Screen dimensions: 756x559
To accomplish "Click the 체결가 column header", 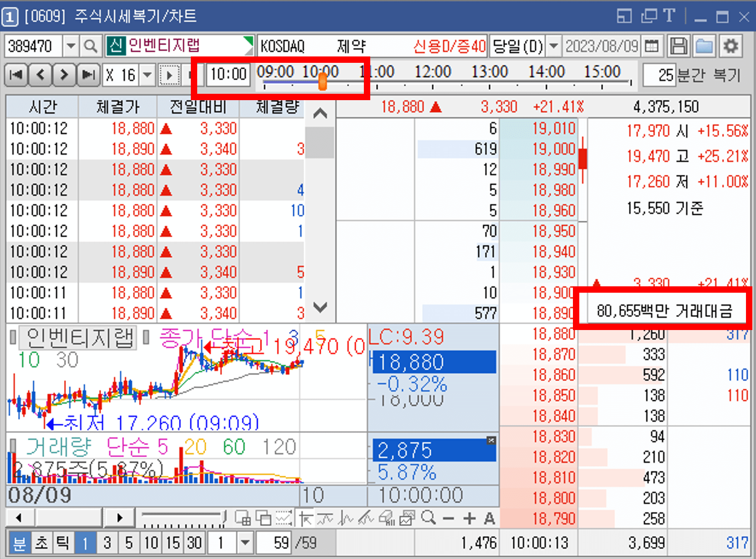I will [117, 107].
